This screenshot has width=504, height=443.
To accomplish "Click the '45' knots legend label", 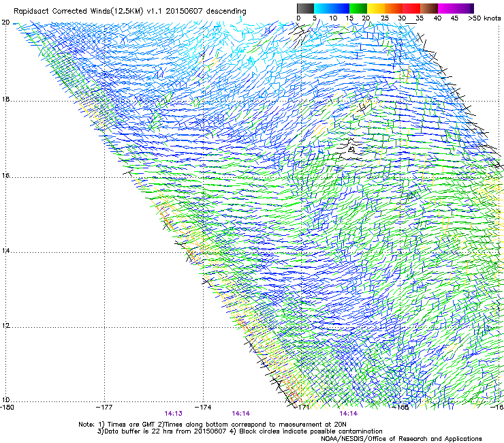I will click(x=454, y=18).
